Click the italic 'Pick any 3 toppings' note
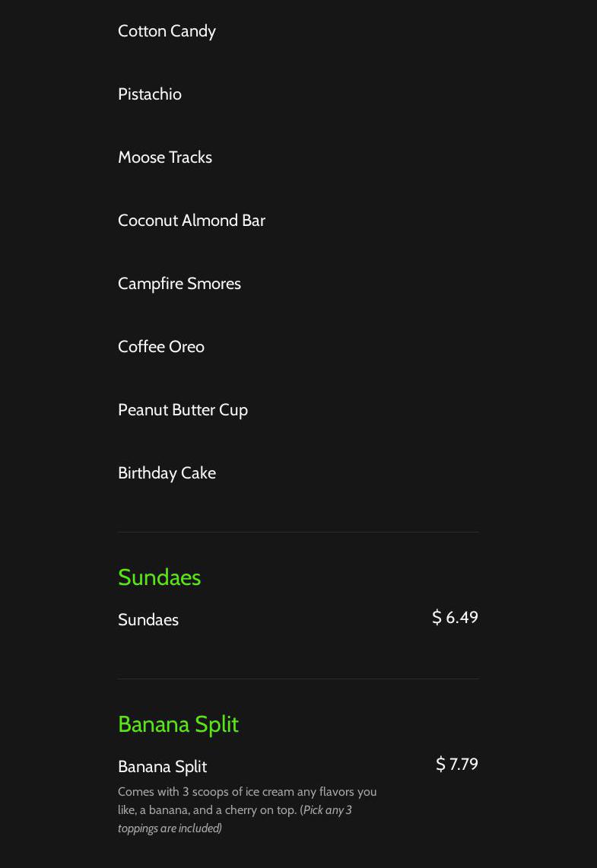This screenshot has width=597, height=868. coord(234,819)
